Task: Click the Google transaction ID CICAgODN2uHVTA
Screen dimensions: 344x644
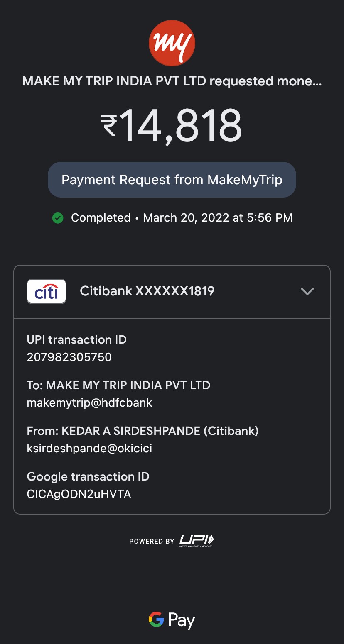Action: [79, 494]
